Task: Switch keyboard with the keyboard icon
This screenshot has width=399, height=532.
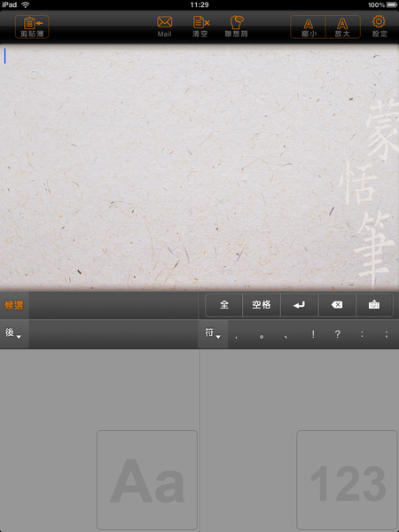Action: click(x=374, y=305)
